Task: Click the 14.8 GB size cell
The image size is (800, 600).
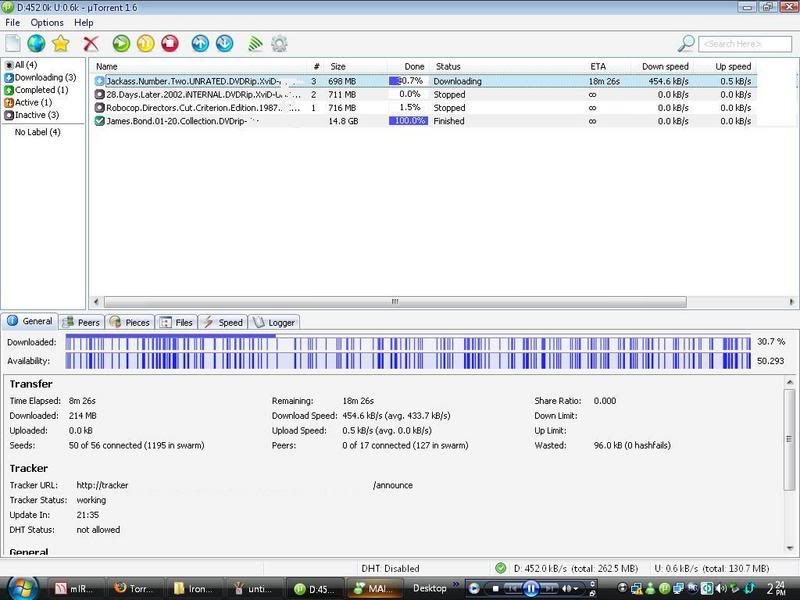Action: point(343,121)
